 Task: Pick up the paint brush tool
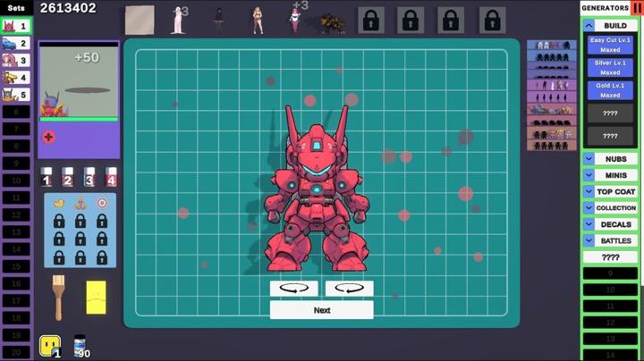point(58,298)
